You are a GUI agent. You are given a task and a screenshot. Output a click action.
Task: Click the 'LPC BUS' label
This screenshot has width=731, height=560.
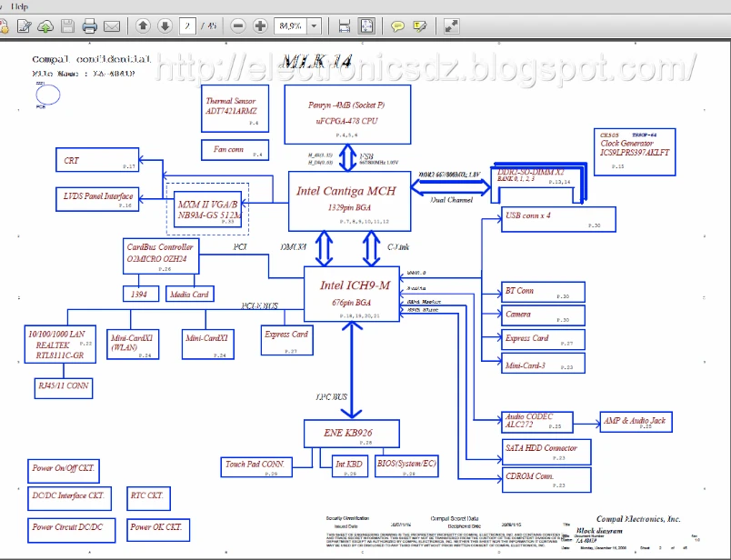tap(331, 396)
